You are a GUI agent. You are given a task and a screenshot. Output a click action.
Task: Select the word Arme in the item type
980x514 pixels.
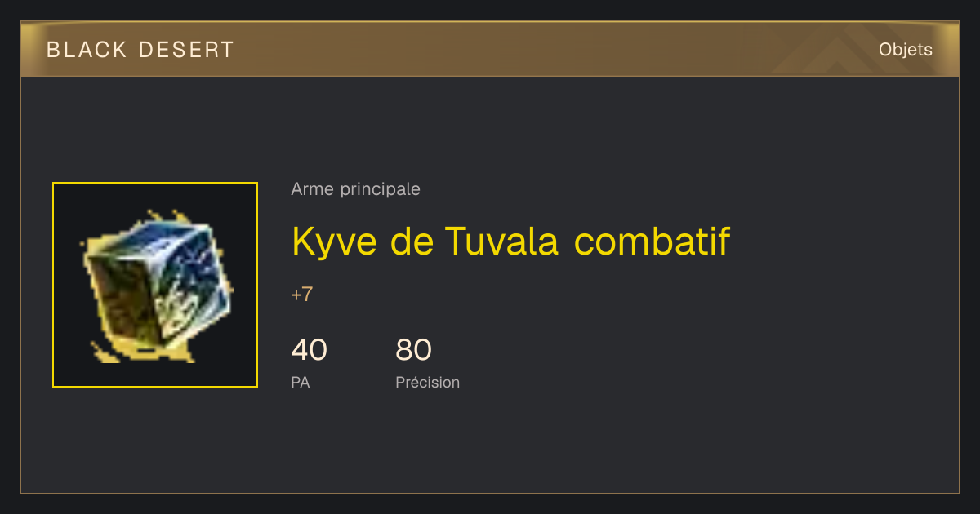[x=312, y=189]
